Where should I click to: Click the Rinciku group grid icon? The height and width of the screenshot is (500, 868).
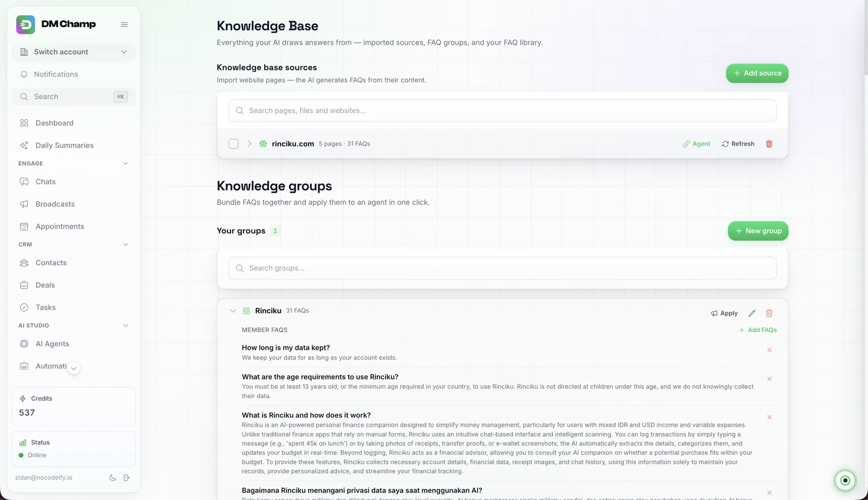pos(246,311)
